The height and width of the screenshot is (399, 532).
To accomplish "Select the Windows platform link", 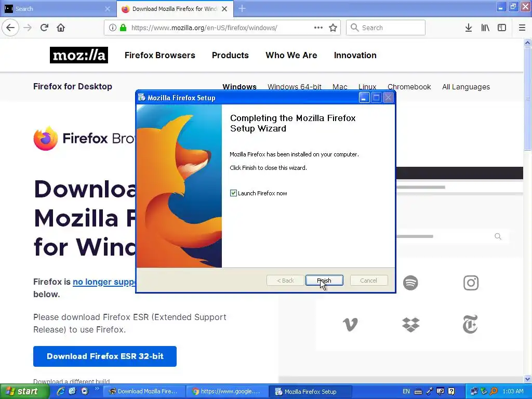I will 240,87.
